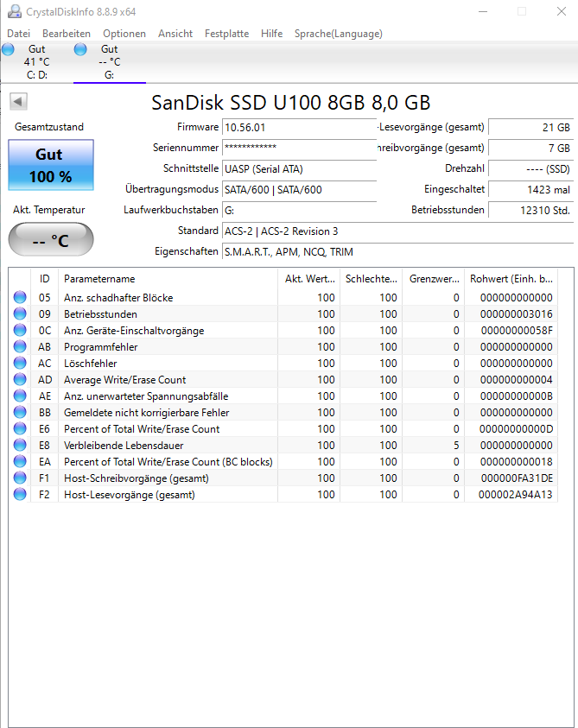Click the ID column header
This screenshot has height=728, width=578.
[45, 279]
